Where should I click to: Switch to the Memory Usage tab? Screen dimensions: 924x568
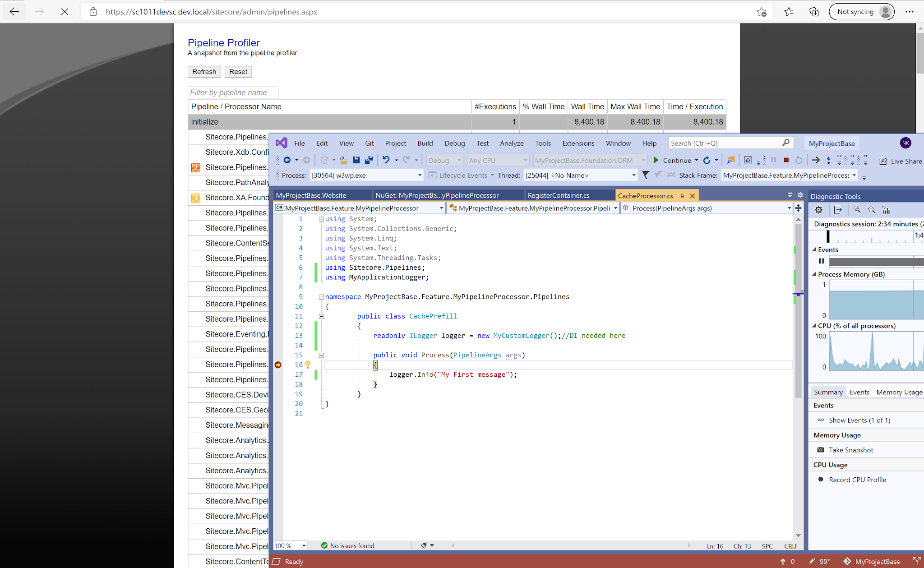coord(899,392)
